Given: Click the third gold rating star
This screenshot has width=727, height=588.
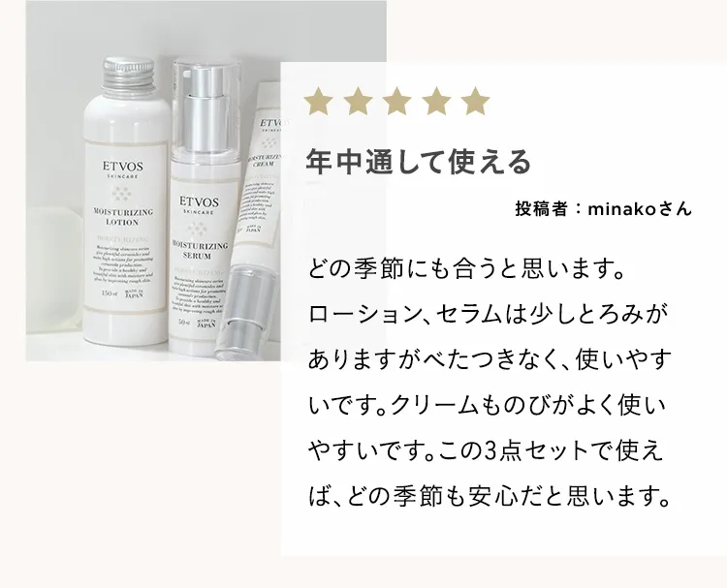Looking at the screenshot, I should pos(397,101).
